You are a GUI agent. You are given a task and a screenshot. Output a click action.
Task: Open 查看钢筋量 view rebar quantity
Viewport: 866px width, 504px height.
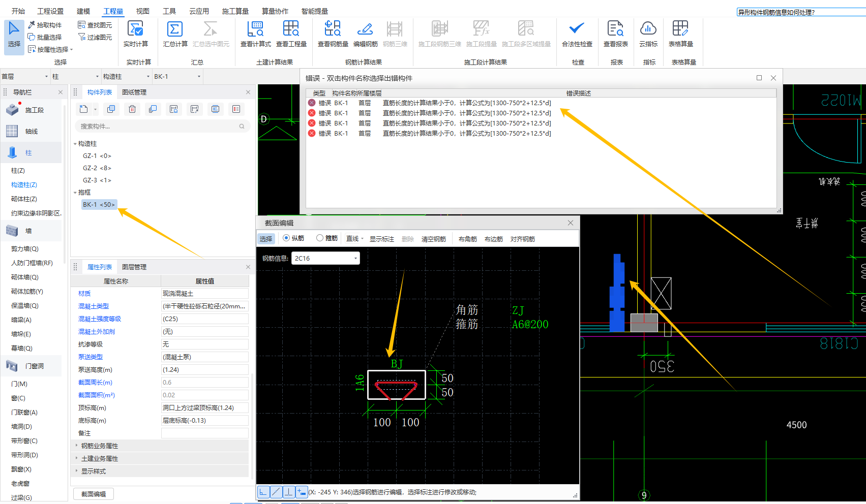point(333,34)
